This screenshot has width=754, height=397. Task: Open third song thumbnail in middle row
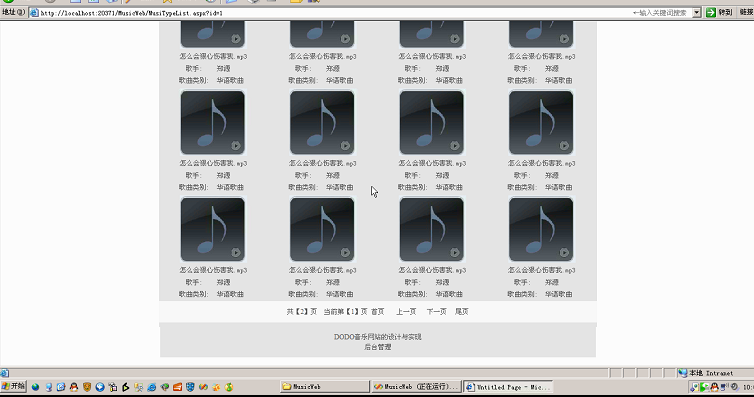431,123
